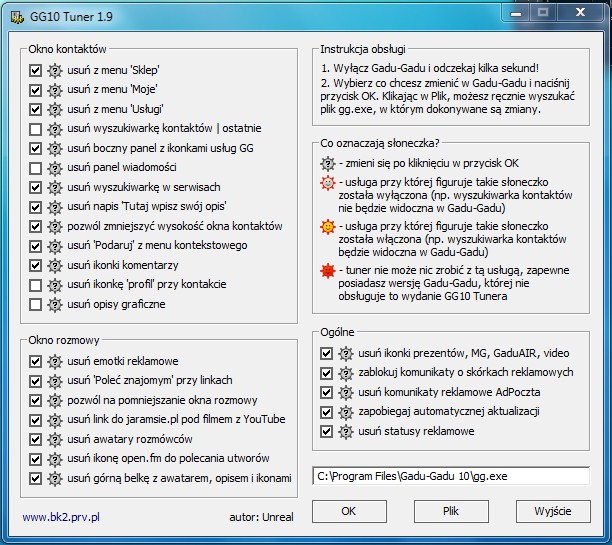Disable 'zapobiegaj automatycznej aktualizacji' checkbox

pos(326,412)
